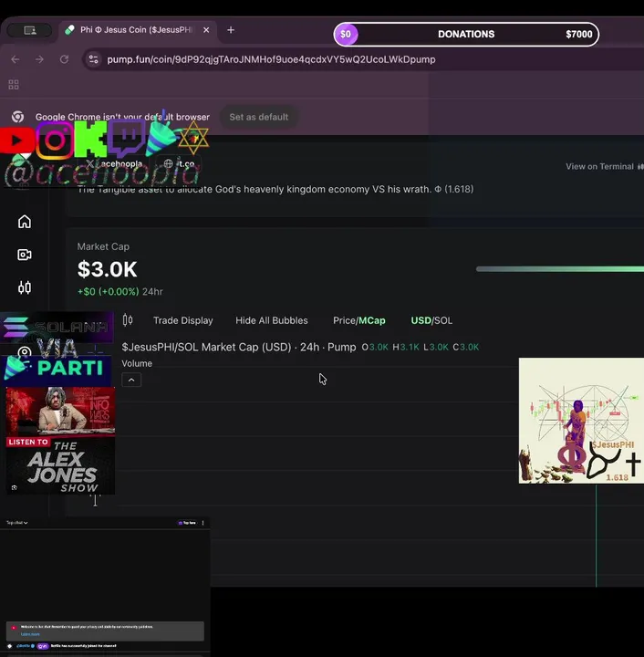Reload the pump.fun page

(x=64, y=59)
